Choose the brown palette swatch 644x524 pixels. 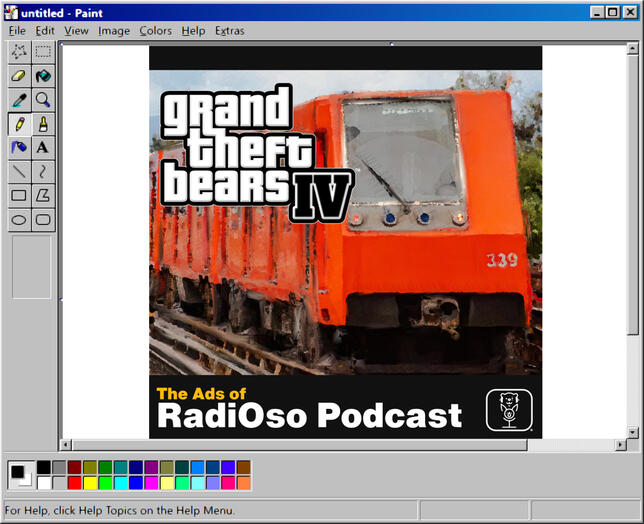pyautogui.click(x=244, y=467)
